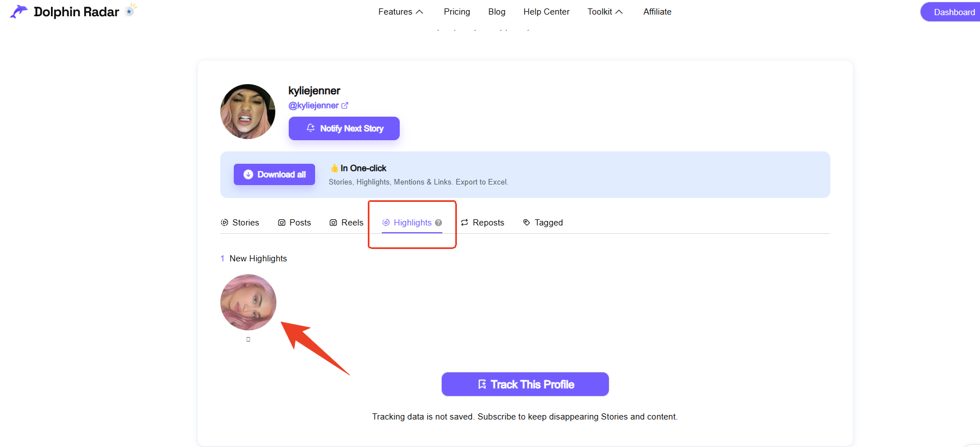Open the Pricing page
The height and width of the screenshot is (447, 980).
coord(457,12)
